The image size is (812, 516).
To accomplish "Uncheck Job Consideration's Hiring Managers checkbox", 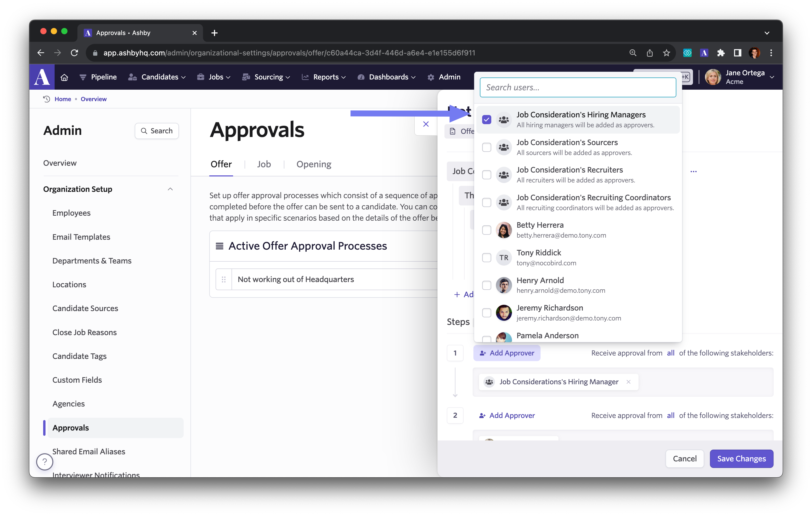I will coord(486,120).
